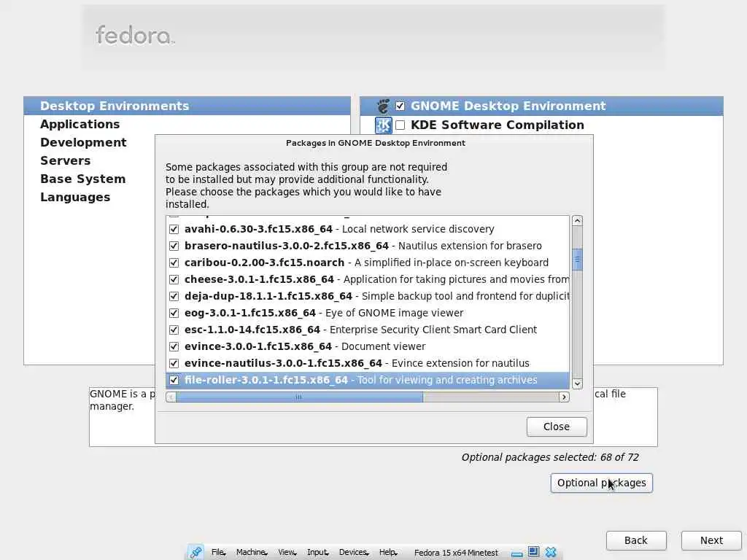Minimize the VM via toolbar icon
Screen dimensions: 747x560
pos(517,553)
